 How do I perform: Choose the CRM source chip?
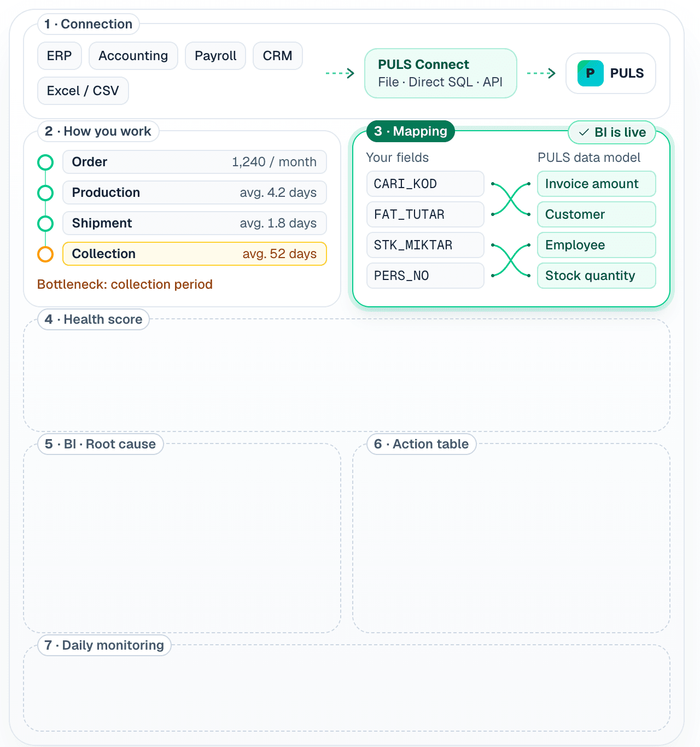278,56
